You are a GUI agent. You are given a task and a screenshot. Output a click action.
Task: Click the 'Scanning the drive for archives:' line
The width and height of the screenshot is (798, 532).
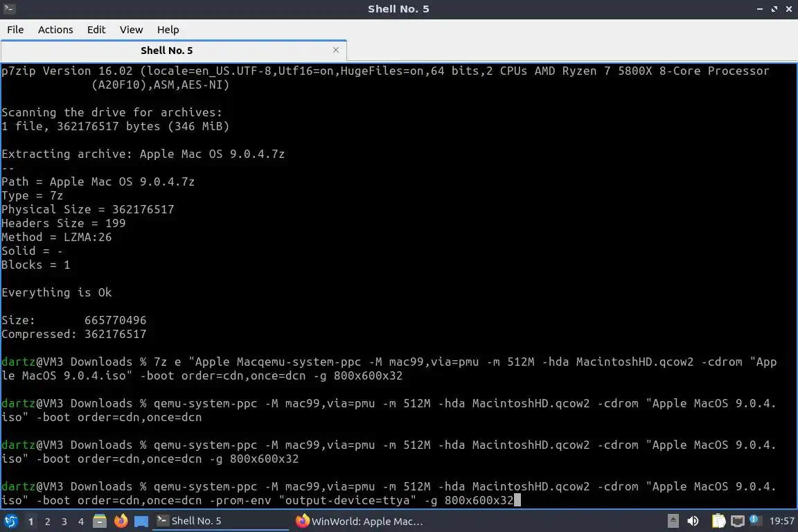[112, 112]
